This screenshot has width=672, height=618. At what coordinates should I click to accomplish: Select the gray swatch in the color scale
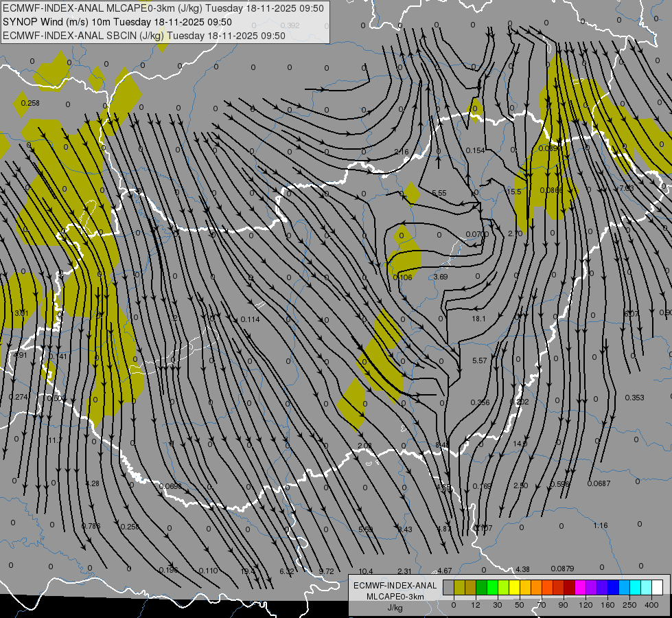tap(449, 587)
